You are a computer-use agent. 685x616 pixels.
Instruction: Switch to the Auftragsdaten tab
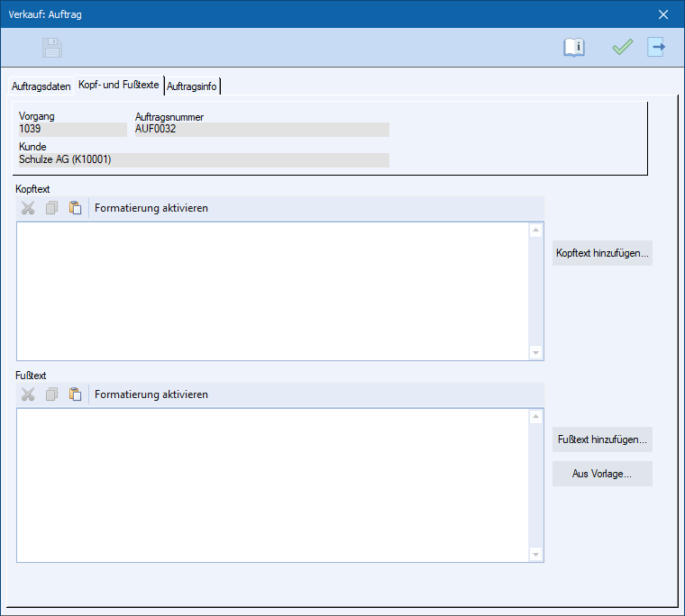[x=41, y=86]
